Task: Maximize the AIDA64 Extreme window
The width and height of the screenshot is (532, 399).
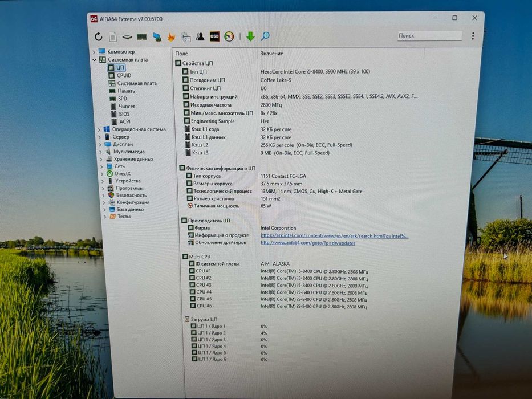Action: point(454,18)
